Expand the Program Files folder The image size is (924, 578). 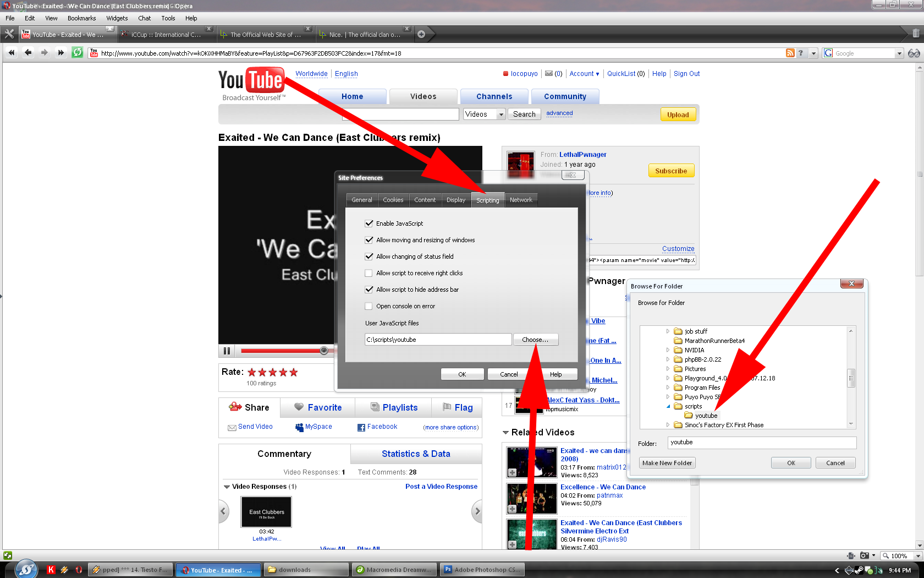(x=668, y=388)
